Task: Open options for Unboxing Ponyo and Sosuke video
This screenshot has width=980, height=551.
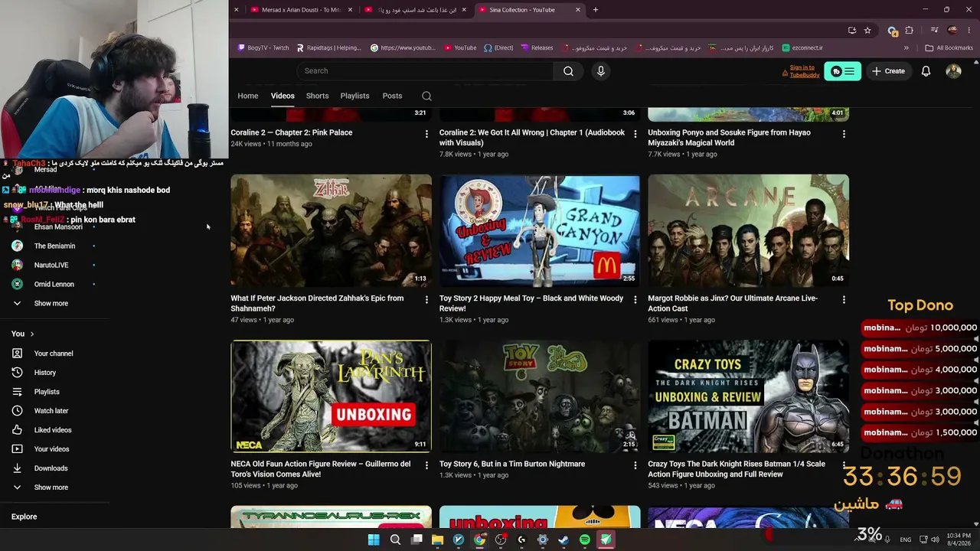Action: tap(844, 134)
